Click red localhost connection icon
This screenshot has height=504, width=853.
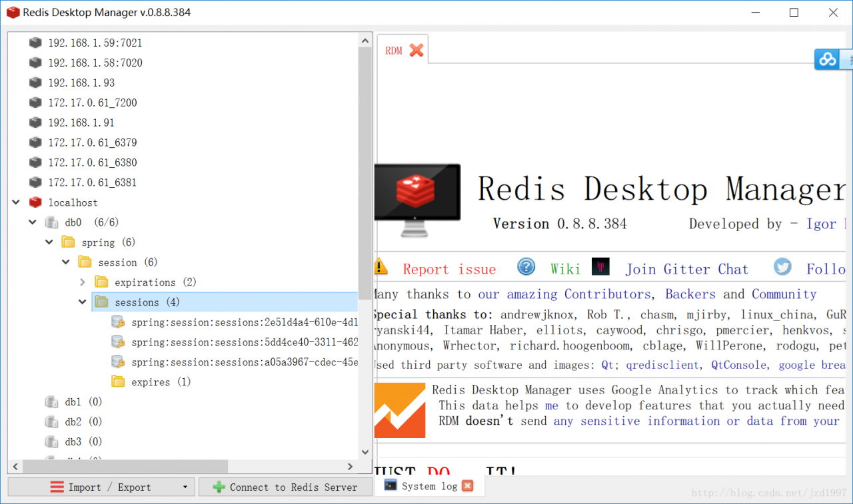(x=35, y=202)
